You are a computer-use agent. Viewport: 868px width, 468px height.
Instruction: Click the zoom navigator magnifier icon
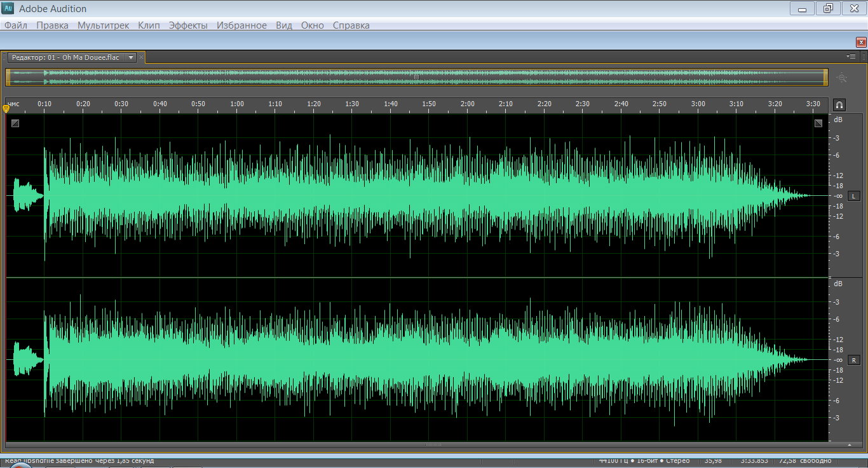(x=842, y=78)
